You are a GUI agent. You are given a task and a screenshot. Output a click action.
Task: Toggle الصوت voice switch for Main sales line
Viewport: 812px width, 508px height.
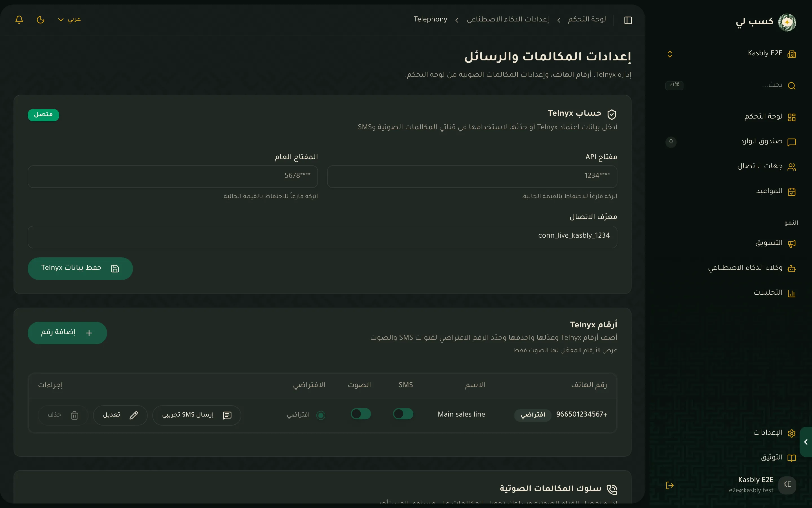tap(361, 414)
